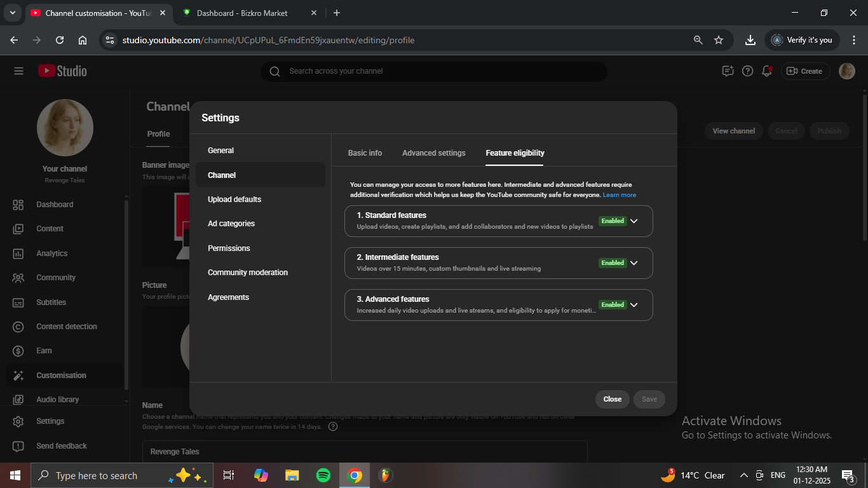
Task: Click the Dashboard icon in left sidebar
Action: tap(18, 205)
